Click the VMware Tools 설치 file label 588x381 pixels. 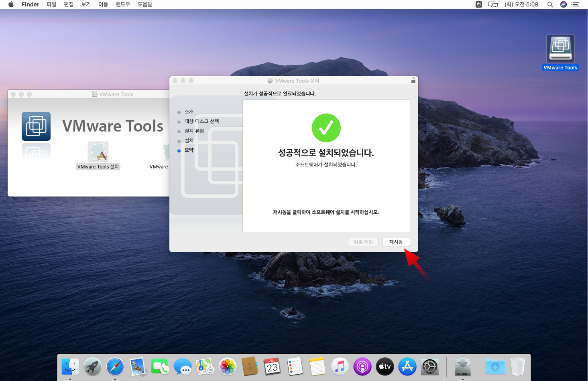[98, 167]
